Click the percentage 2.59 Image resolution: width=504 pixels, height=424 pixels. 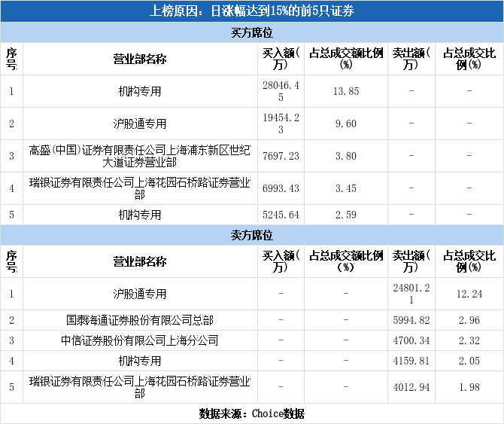[x=346, y=215]
